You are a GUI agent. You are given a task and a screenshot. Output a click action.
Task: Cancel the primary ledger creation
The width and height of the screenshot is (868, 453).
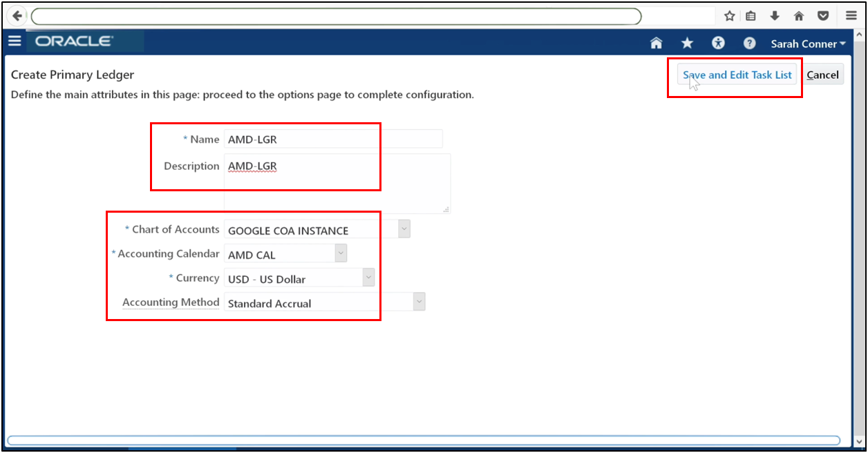[823, 74]
